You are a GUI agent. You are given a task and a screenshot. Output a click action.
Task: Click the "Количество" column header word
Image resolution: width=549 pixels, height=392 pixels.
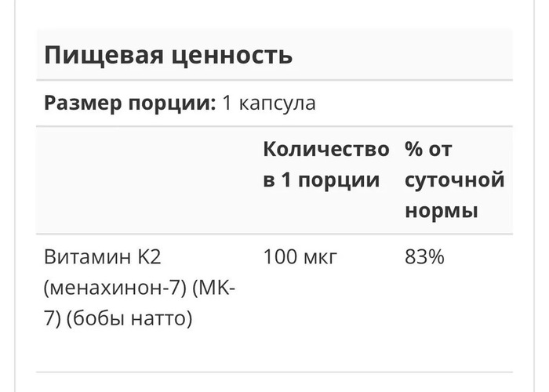[325, 149]
